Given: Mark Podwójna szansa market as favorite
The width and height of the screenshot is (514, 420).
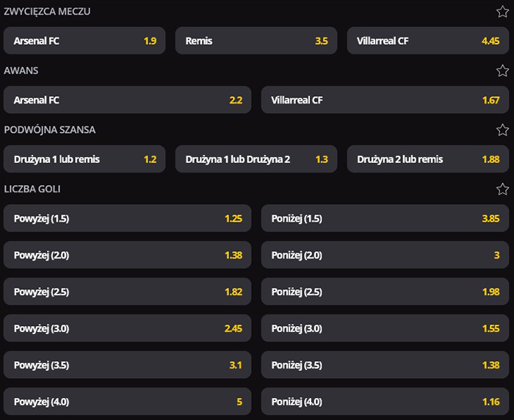Looking at the screenshot, I should coord(502,130).
